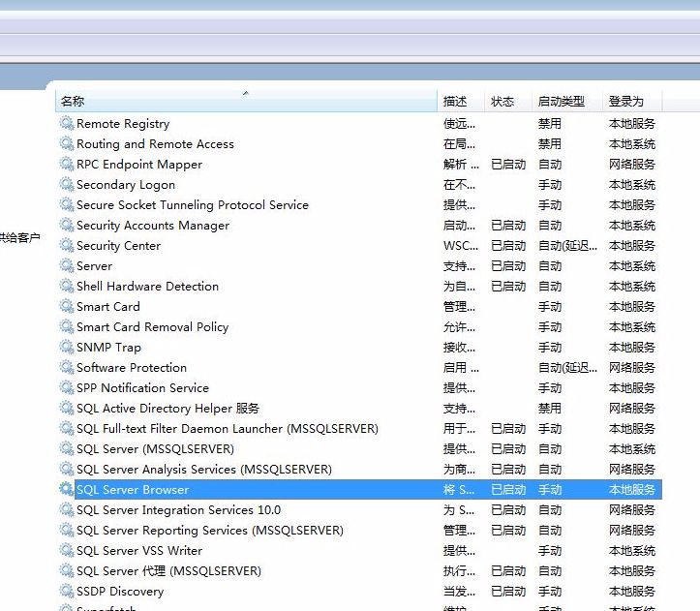Click the gear icon beside SQL Server 代理
The image size is (700, 611).
coord(67,570)
